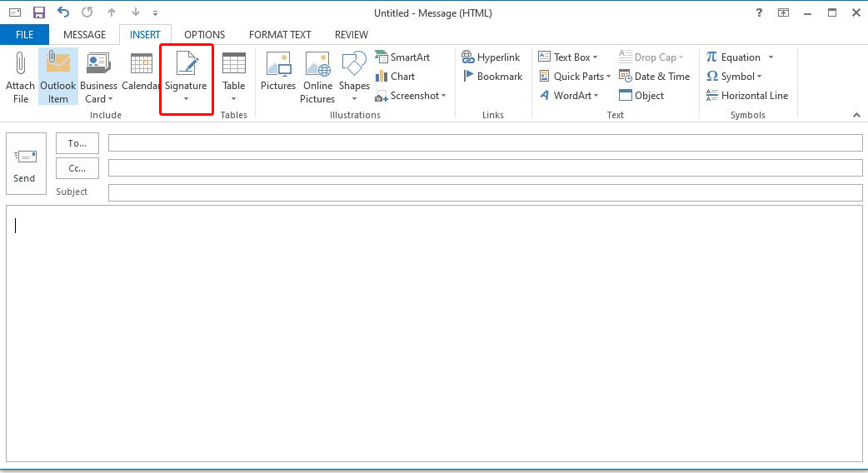The image size is (868, 473).
Task: Focus the Cc recipients field
Action: pos(485,167)
